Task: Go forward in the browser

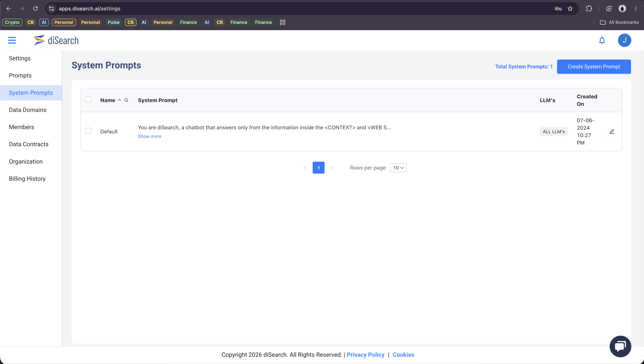Action: pyautogui.click(x=22, y=9)
